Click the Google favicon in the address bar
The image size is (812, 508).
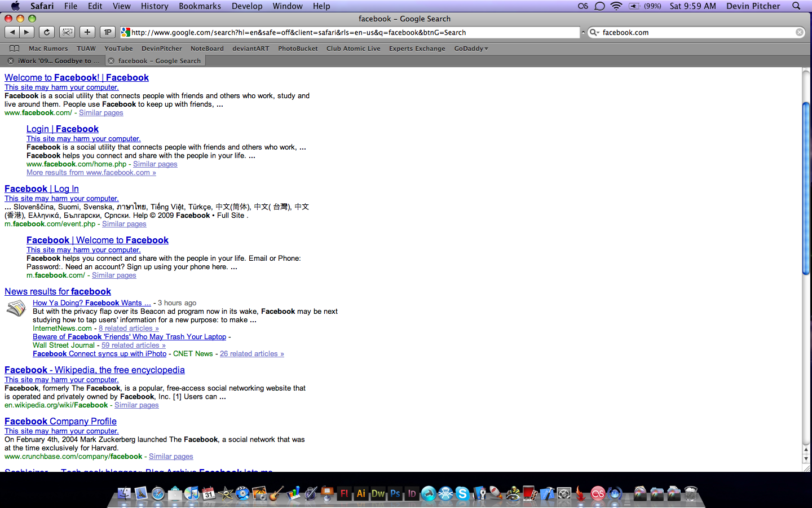tap(126, 32)
